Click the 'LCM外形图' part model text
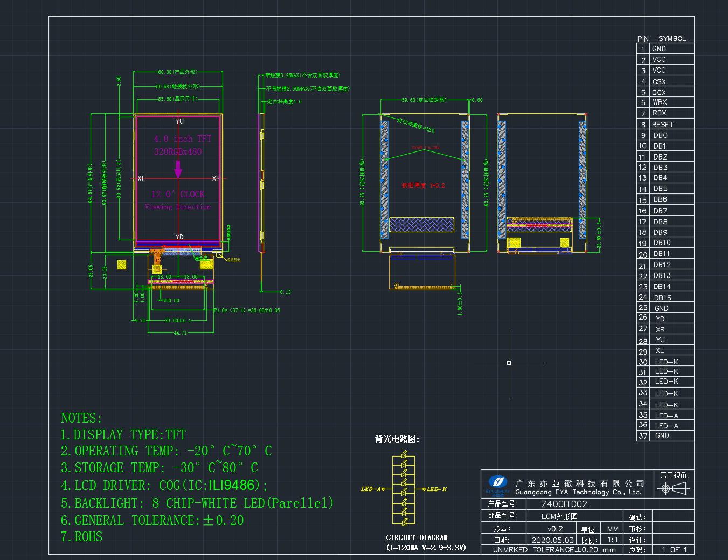This screenshot has width=728, height=560. click(559, 516)
